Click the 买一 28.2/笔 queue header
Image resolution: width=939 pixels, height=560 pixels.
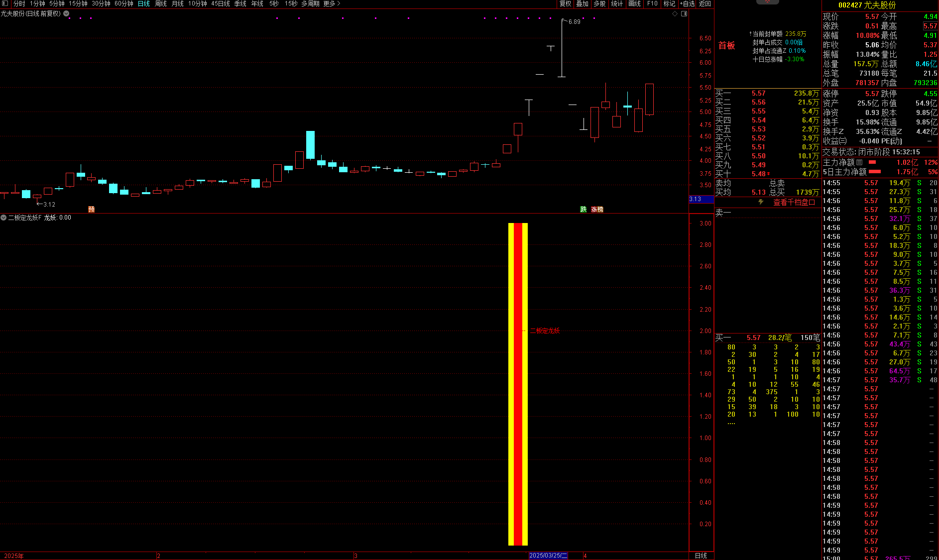[x=767, y=337]
